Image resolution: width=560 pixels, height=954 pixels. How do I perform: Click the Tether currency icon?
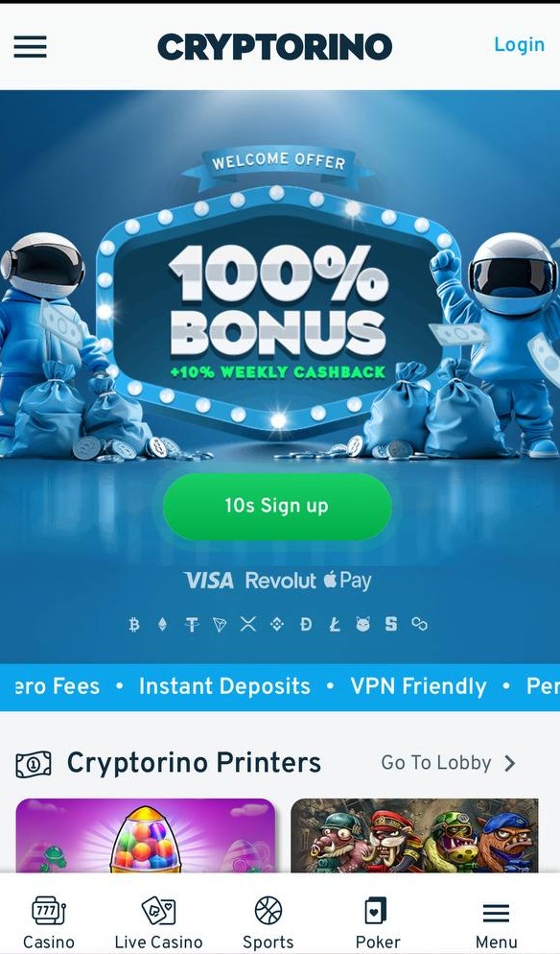192,624
